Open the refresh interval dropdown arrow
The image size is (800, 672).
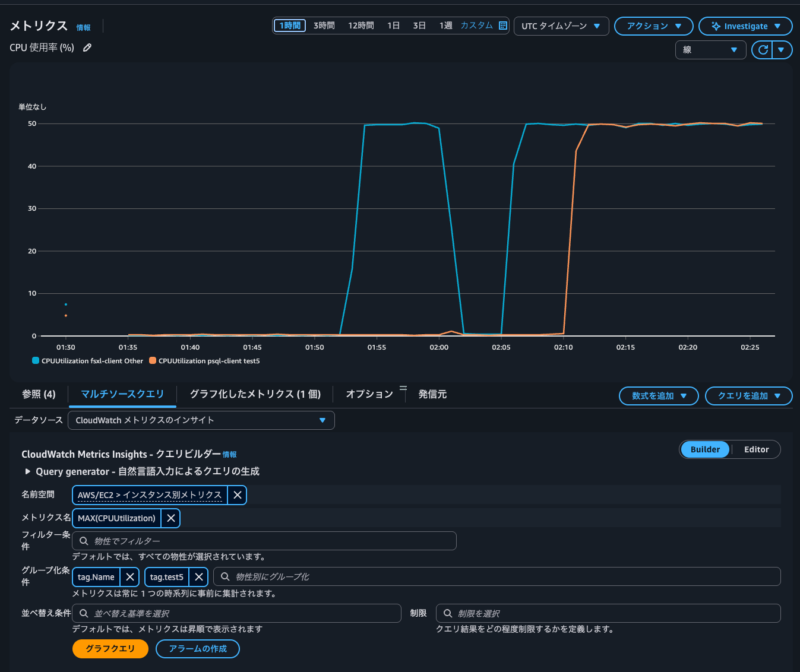782,50
